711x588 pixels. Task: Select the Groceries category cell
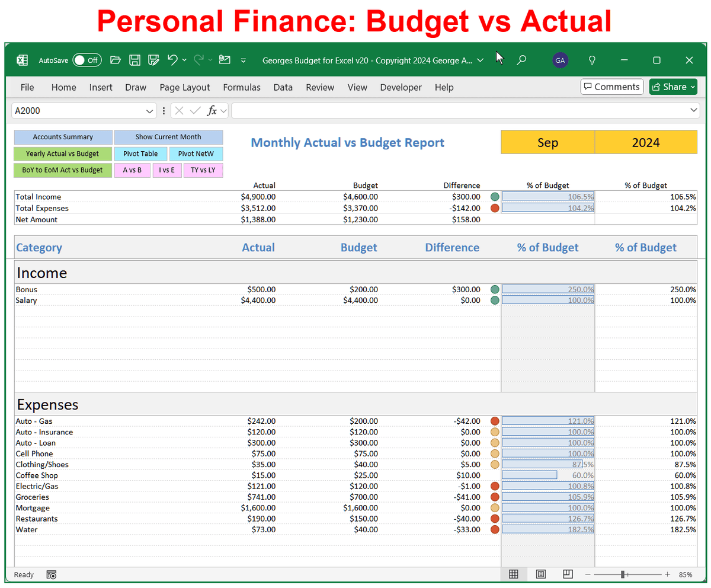pyautogui.click(x=32, y=497)
